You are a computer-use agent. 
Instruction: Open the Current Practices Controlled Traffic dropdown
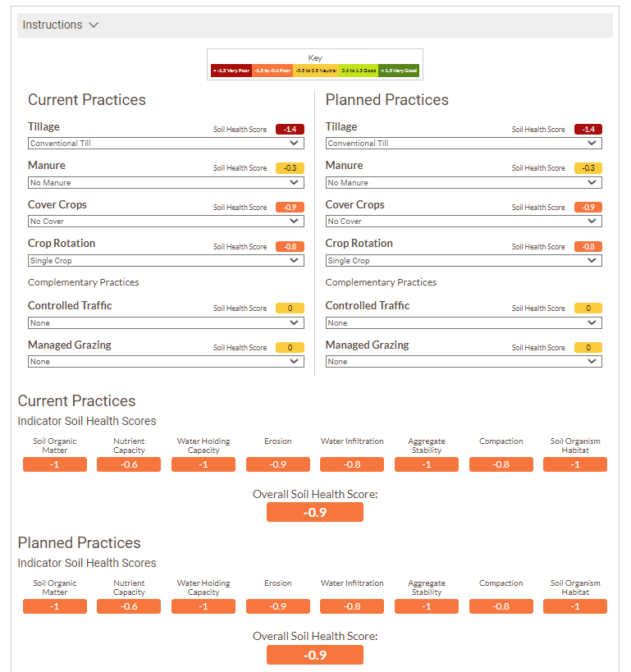pos(166,323)
